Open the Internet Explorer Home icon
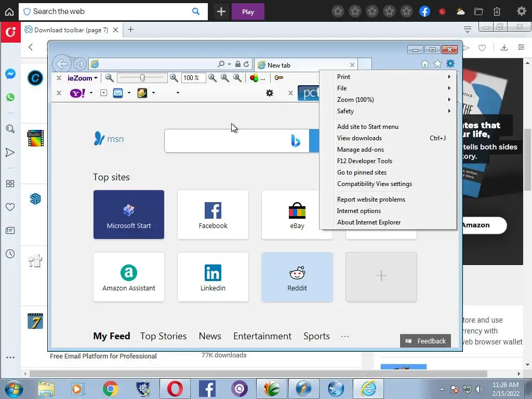This screenshot has height=399, width=532. click(425, 64)
